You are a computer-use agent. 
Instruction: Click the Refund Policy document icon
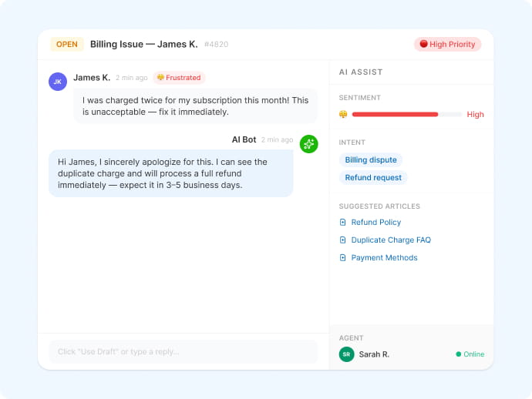point(342,223)
